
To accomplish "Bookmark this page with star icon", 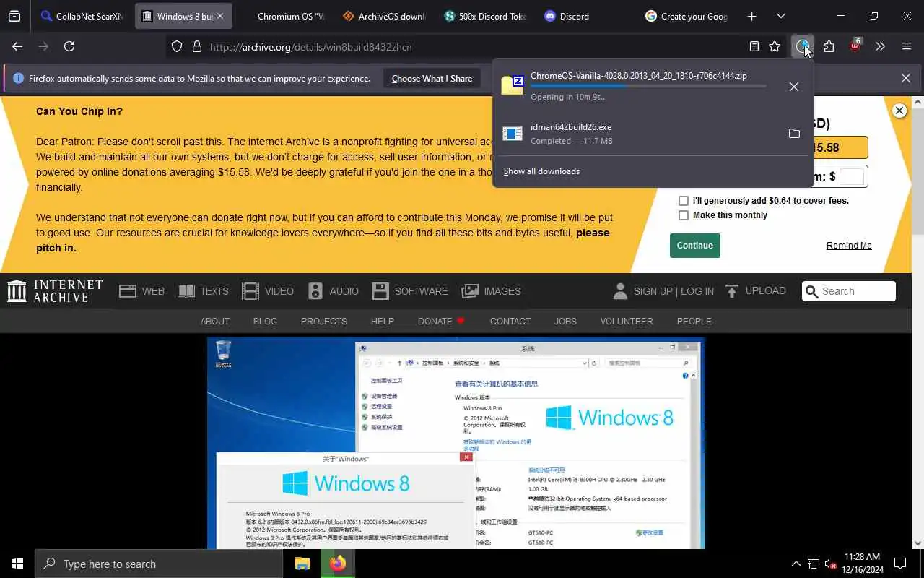I will pyautogui.click(x=775, y=46).
